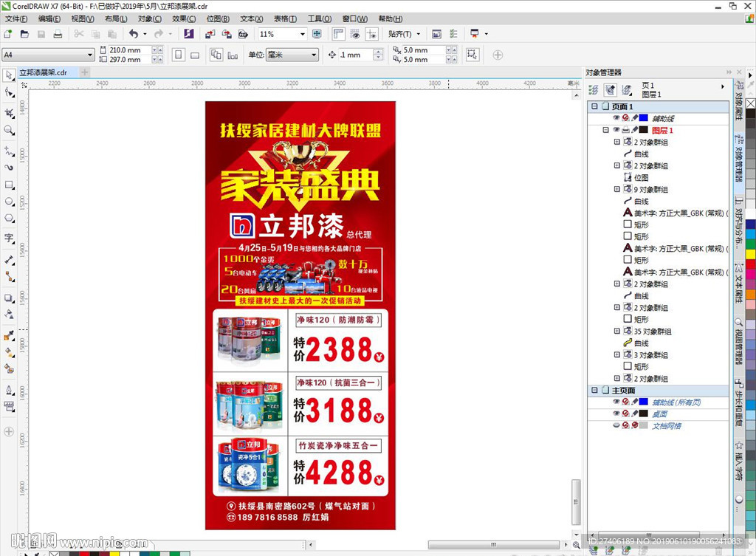Select the Ellipse tool

[9, 202]
